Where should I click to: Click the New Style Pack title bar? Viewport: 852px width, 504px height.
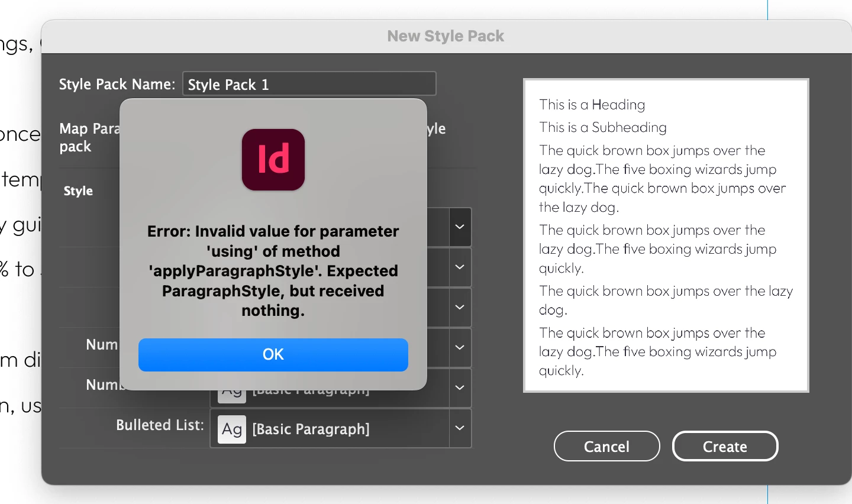[x=446, y=36]
